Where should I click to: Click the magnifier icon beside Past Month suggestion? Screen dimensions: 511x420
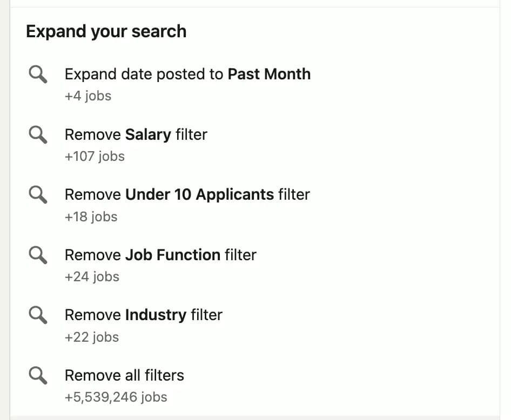(37, 74)
